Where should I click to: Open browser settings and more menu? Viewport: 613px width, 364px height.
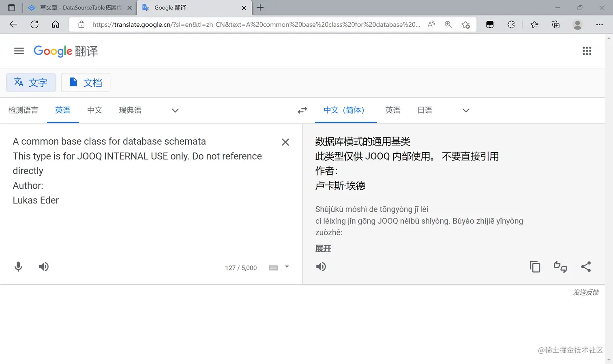point(599,24)
